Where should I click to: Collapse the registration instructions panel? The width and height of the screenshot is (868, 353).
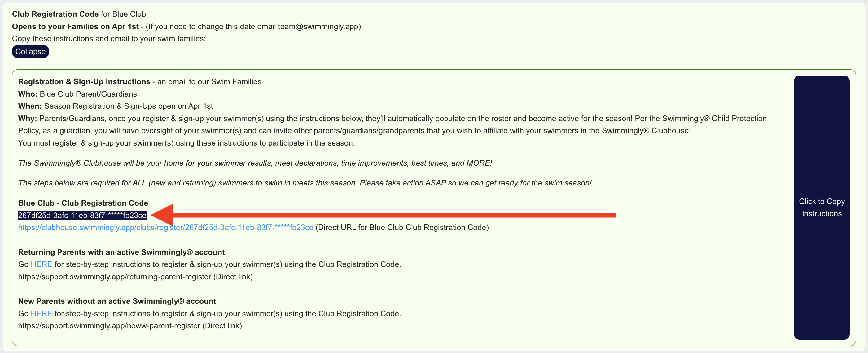[30, 51]
